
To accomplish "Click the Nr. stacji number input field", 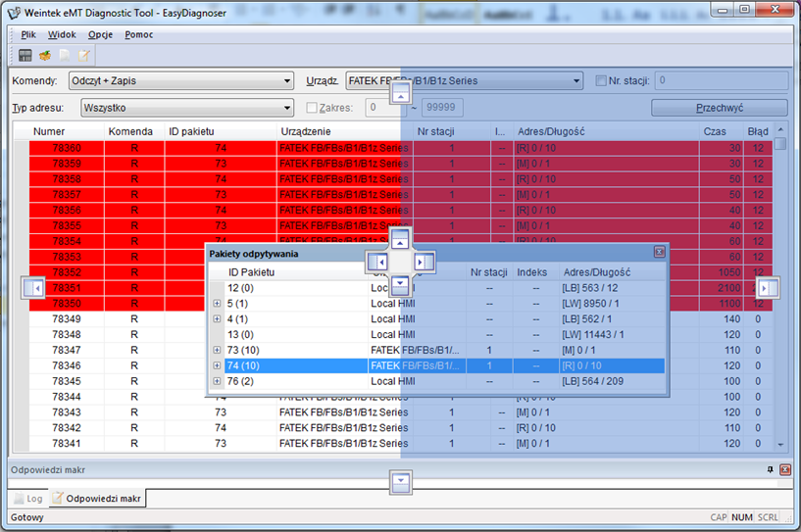I will 722,80.
